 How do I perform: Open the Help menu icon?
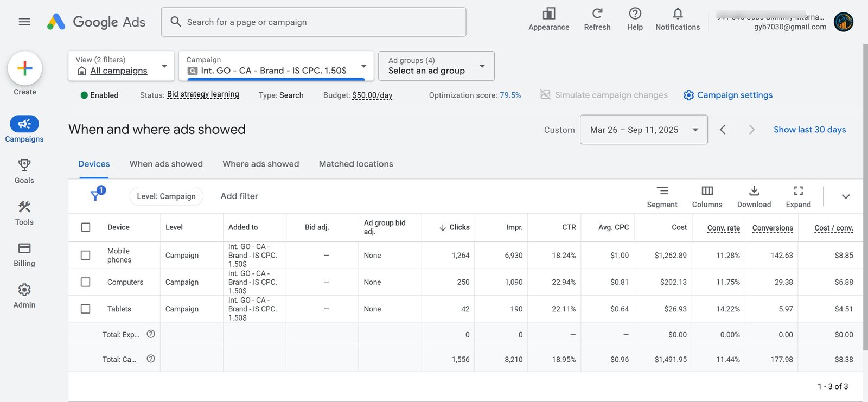(x=635, y=20)
